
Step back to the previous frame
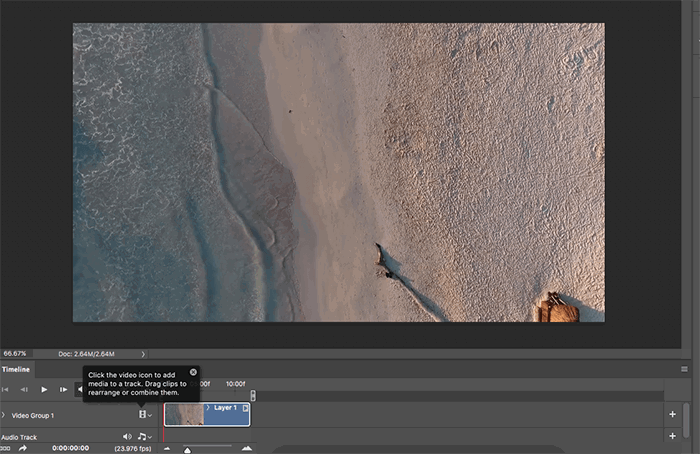click(x=24, y=390)
